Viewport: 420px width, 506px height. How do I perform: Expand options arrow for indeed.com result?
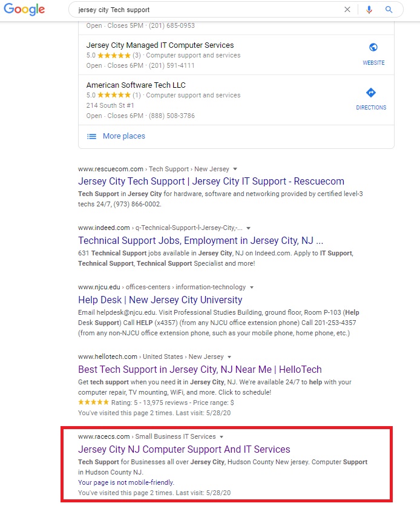point(248,228)
